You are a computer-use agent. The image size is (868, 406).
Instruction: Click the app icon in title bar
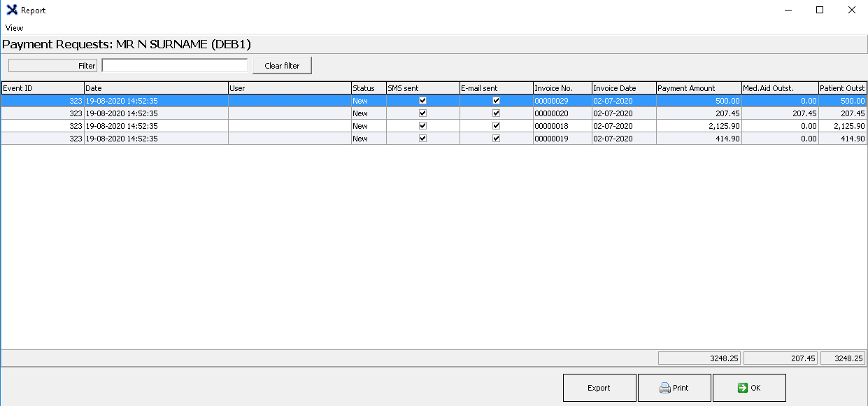coord(11,10)
